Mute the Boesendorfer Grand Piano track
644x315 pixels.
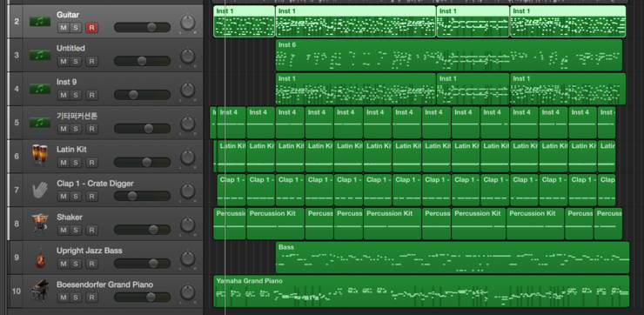63,298
